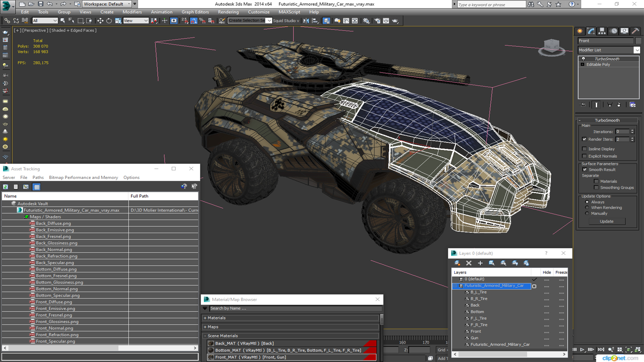Click Create New Layer plus icon

click(480, 263)
